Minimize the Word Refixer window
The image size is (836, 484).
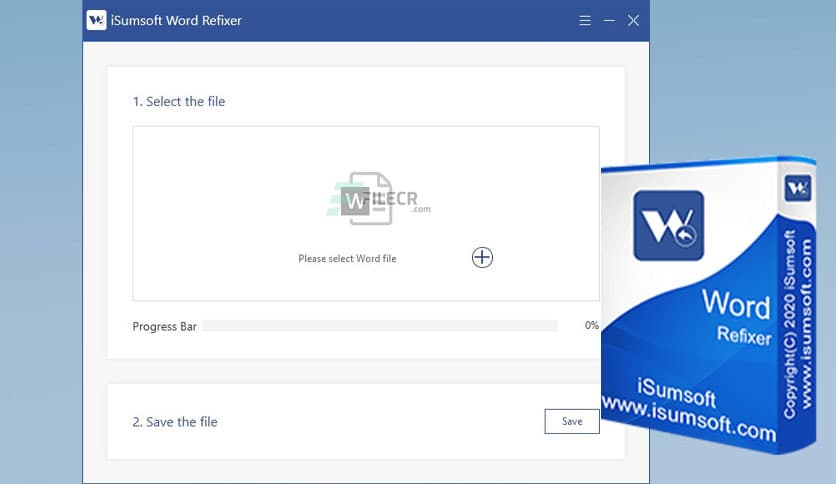(609, 20)
